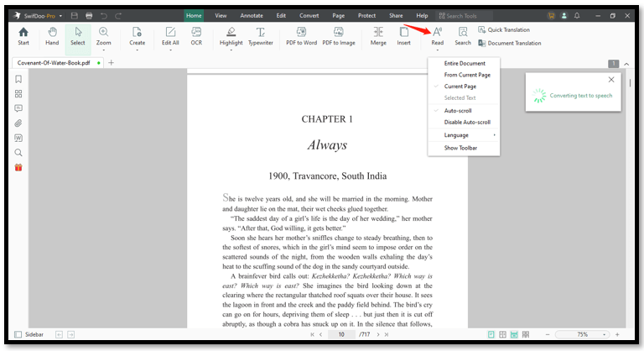Toggle the Sidebar checkbox
The width and height of the screenshot is (644, 351).
18,334
